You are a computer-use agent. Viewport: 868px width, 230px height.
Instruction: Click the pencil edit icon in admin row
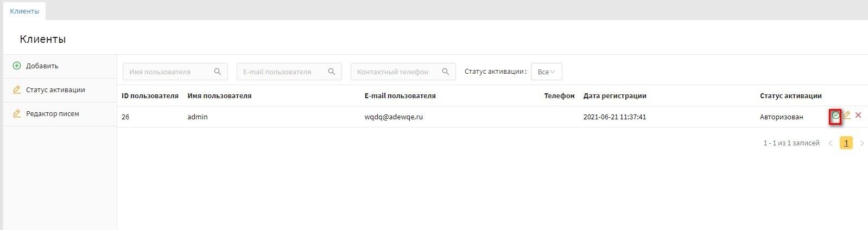[846, 116]
